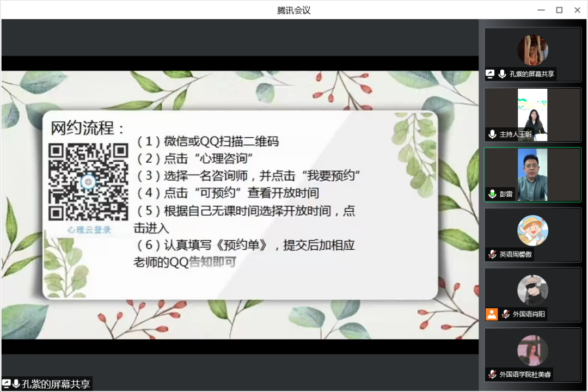Select 彭雷's video thumbnail
The height and width of the screenshot is (392, 588).
pos(532,174)
